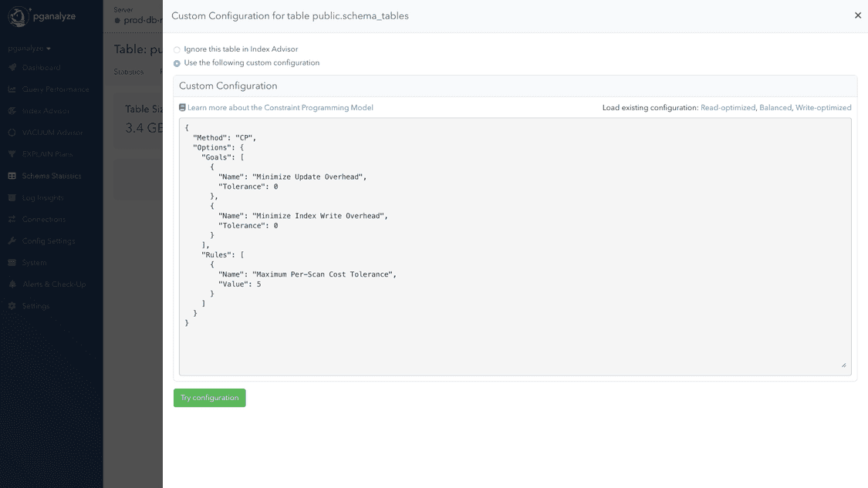Load the Read-optimized existing configuration
The width and height of the screenshot is (868, 488).
tap(728, 107)
